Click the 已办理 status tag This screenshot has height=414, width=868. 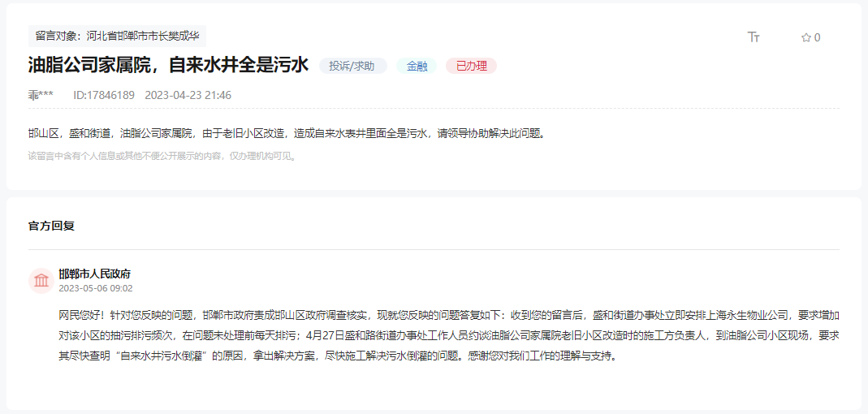coord(471,66)
